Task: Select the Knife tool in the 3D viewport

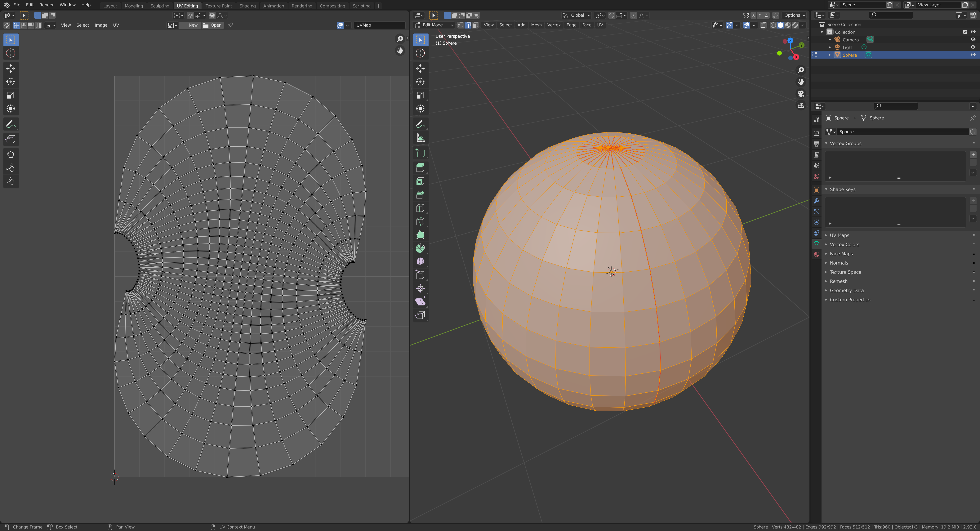Action: point(420,221)
